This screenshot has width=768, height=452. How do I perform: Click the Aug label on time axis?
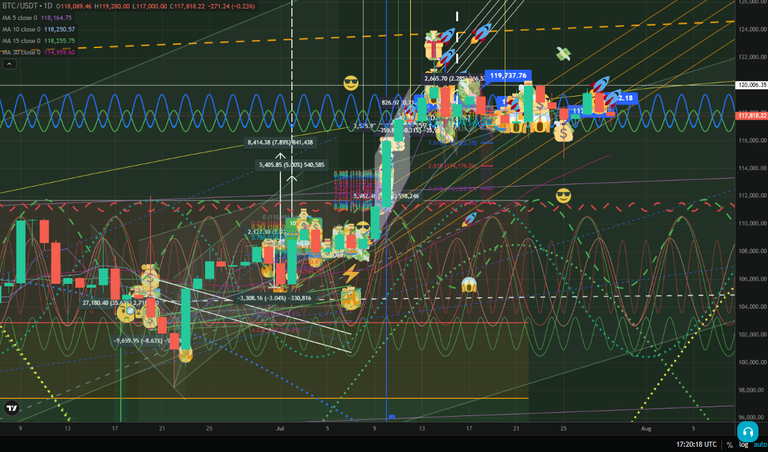[646, 428]
